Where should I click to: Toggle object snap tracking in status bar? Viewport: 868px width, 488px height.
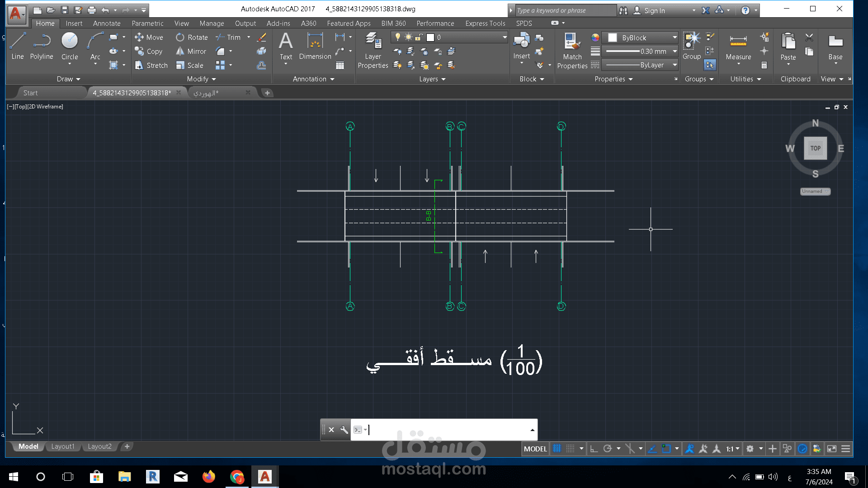coord(652,449)
